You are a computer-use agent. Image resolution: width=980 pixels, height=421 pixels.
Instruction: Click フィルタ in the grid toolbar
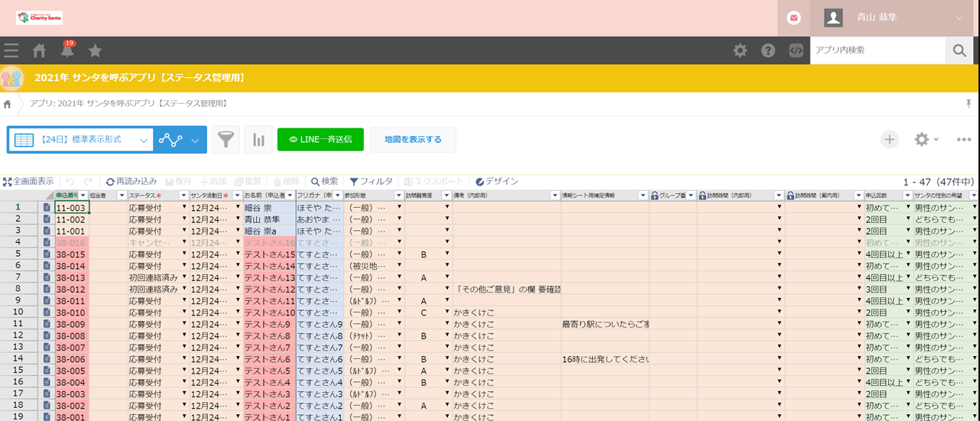pos(372,181)
